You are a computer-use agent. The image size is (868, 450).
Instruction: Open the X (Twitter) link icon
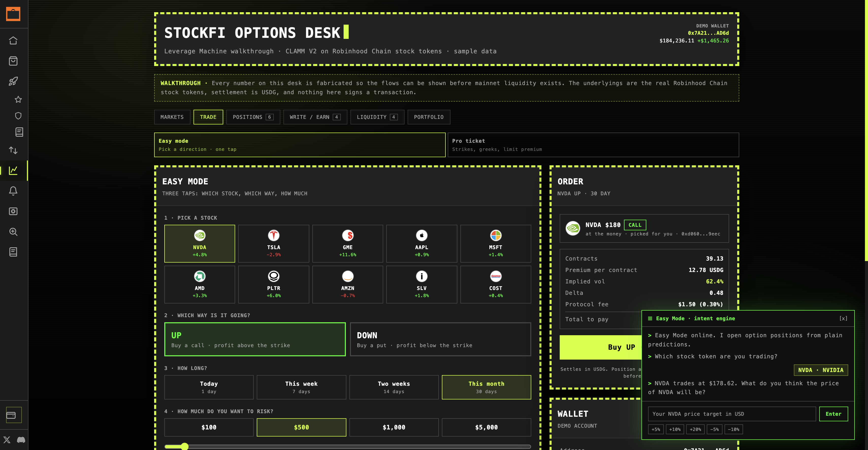point(7,440)
